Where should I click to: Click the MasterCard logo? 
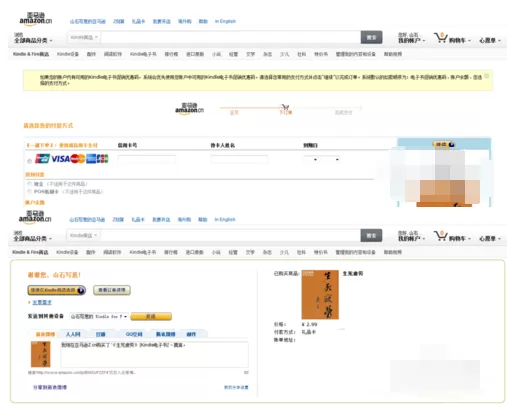(x=78, y=159)
